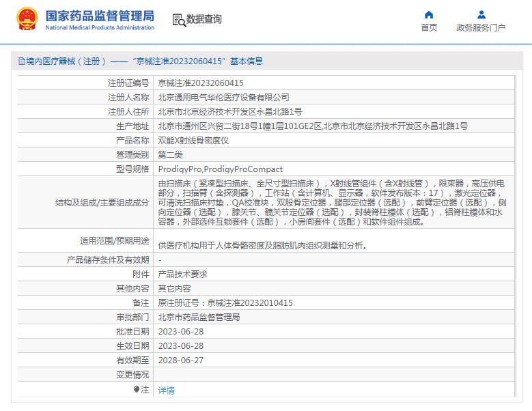Select 第二类 management category value

click(170, 155)
